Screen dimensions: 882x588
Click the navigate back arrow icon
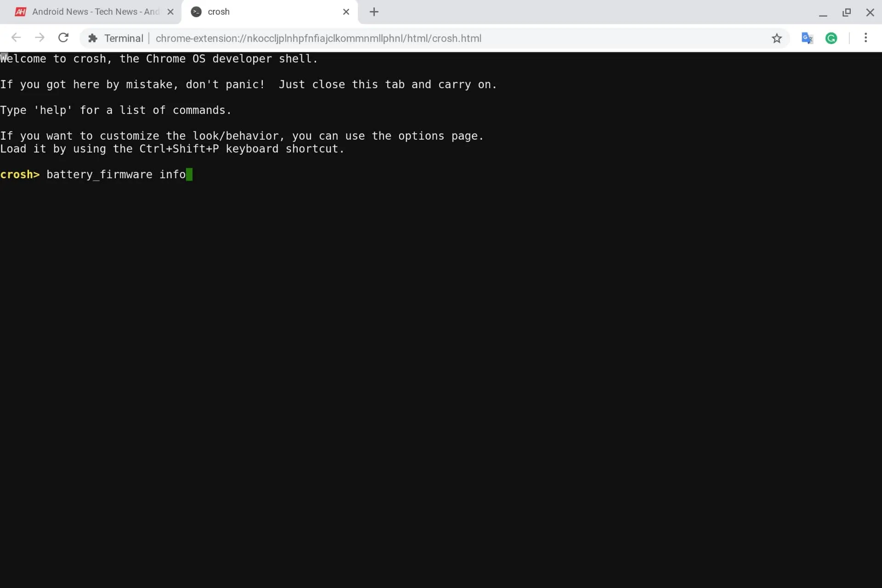[x=17, y=37]
